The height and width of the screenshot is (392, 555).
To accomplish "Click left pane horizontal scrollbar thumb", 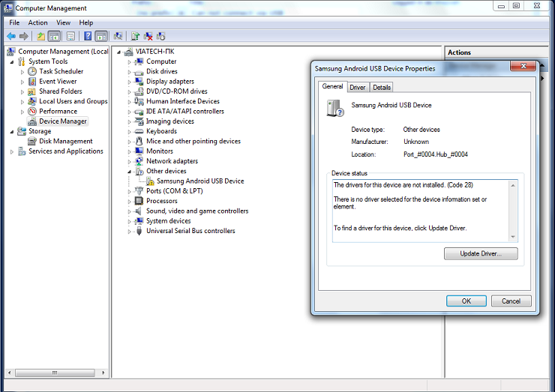I will tap(55, 373).
